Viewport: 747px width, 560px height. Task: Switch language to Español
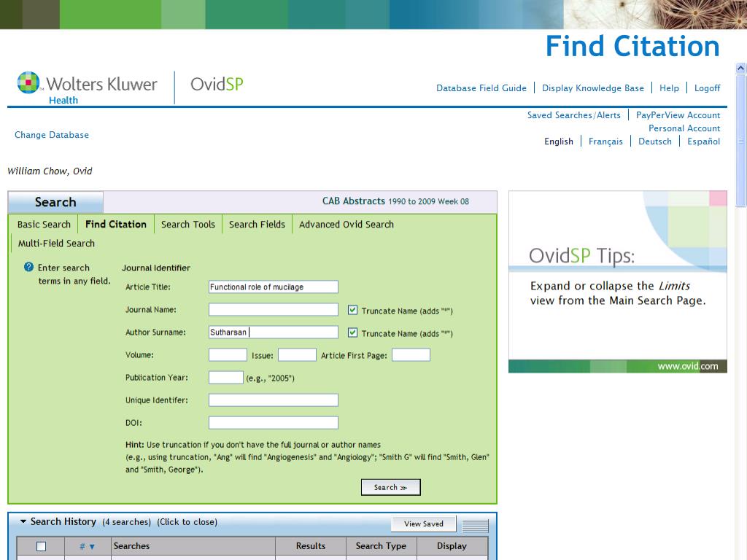tap(703, 141)
